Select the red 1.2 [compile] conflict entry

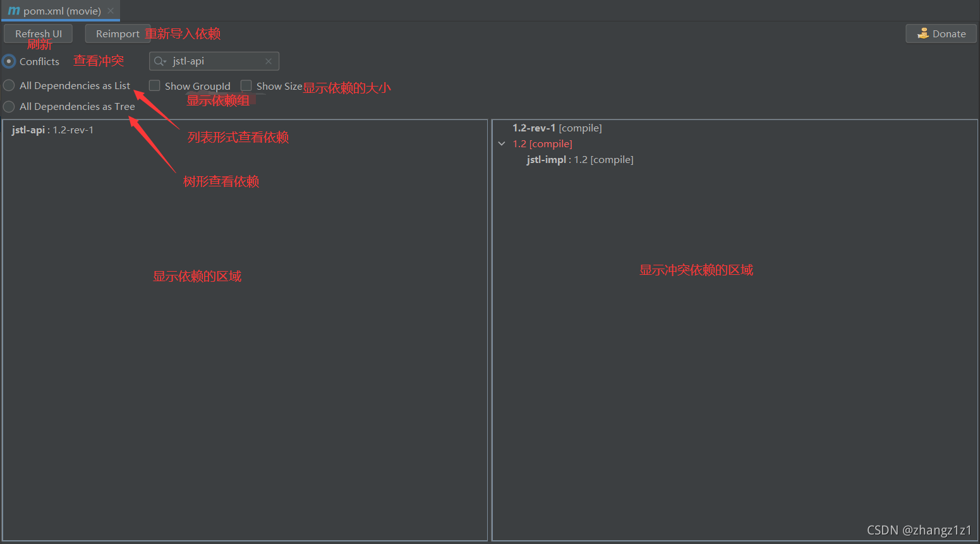[x=542, y=144]
